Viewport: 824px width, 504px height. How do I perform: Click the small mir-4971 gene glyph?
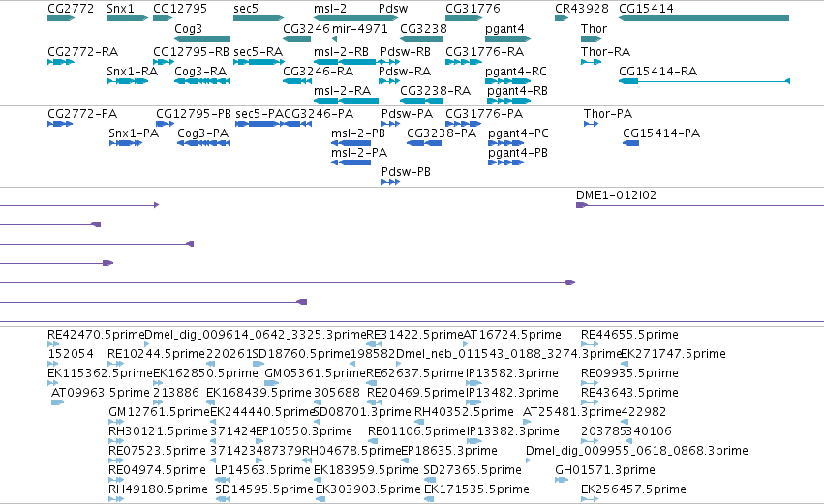tap(334, 39)
